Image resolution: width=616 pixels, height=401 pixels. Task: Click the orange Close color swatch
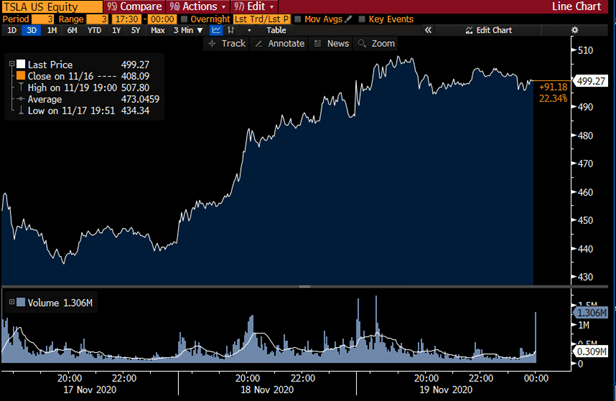pyautogui.click(x=20, y=75)
